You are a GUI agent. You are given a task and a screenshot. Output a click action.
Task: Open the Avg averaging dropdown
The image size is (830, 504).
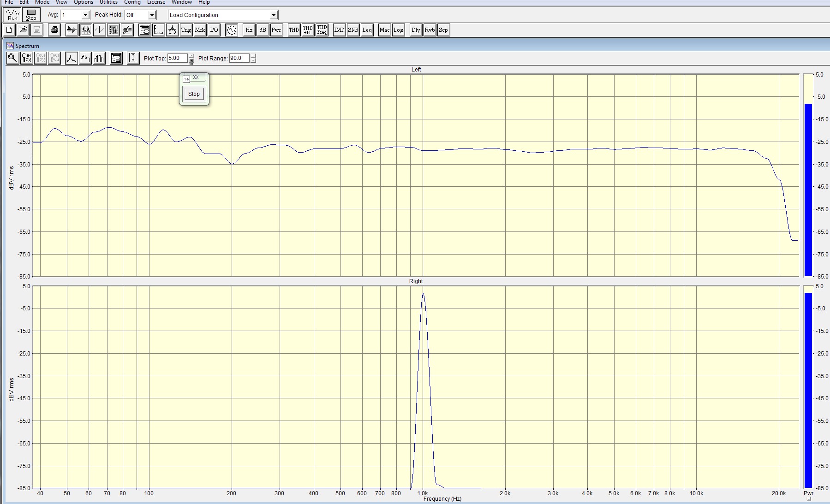85,15
